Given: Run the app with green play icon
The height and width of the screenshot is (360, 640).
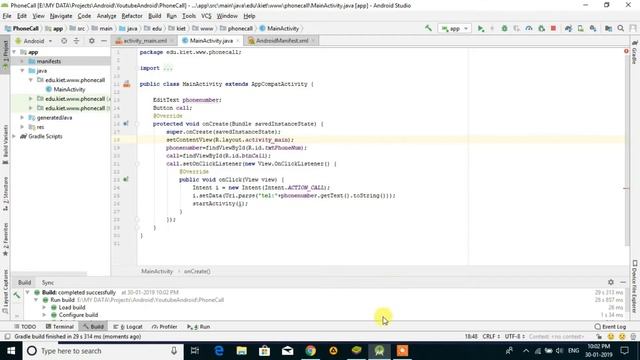Looking at the screenshot, I should tap(481, 28).
